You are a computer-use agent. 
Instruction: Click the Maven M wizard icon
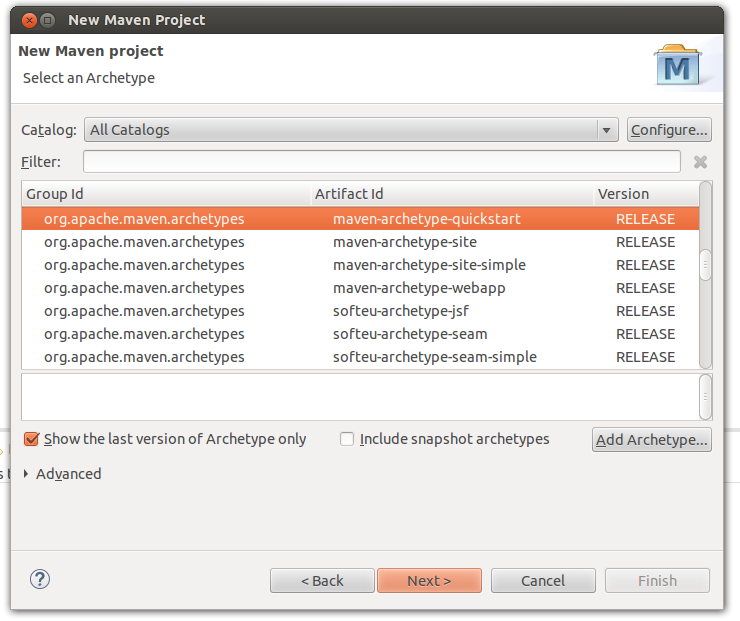pyautogui.click(x=679, y=66)
